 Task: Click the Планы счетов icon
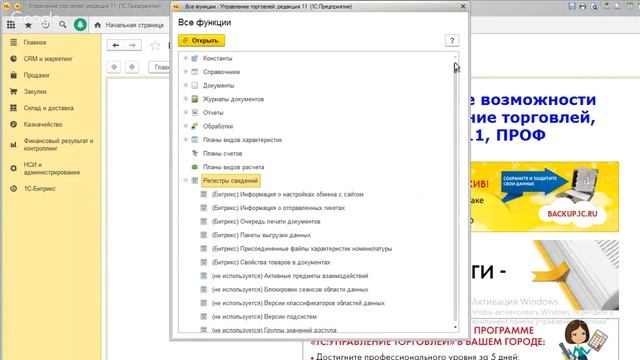tap(195, 153)
